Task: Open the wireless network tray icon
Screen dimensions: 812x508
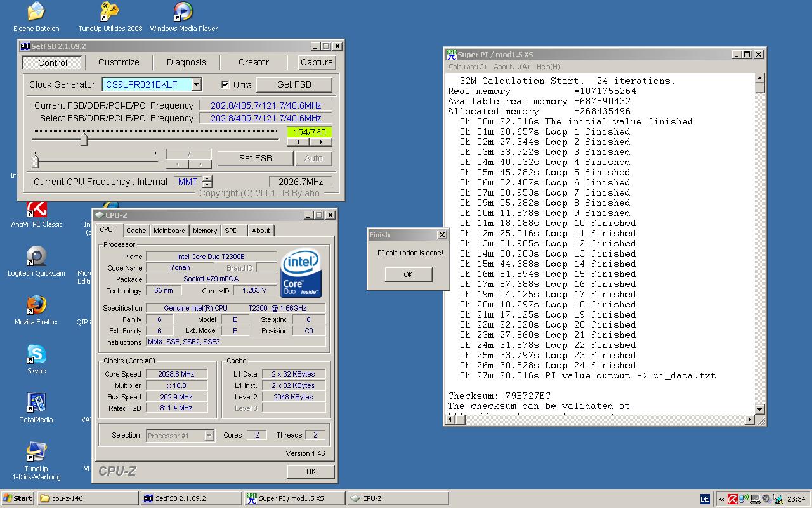Action: click(x=743, y=499)
